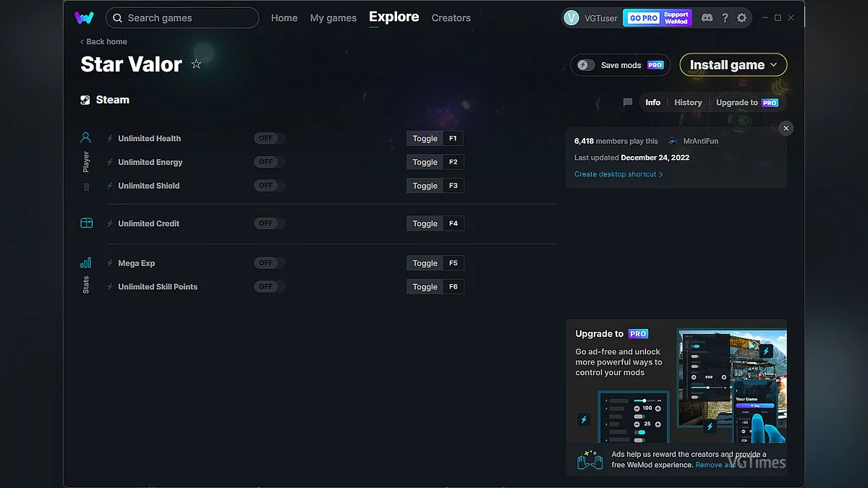Click Toggle button for Unlimited Skill Points
The height and width of the screenshot is (488, 868).
pos(425,287)
